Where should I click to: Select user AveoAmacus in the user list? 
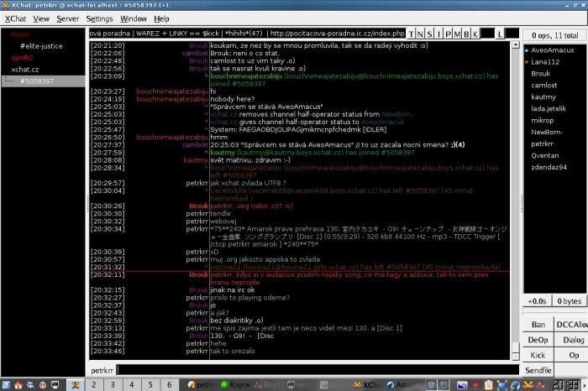coord(553,50)
